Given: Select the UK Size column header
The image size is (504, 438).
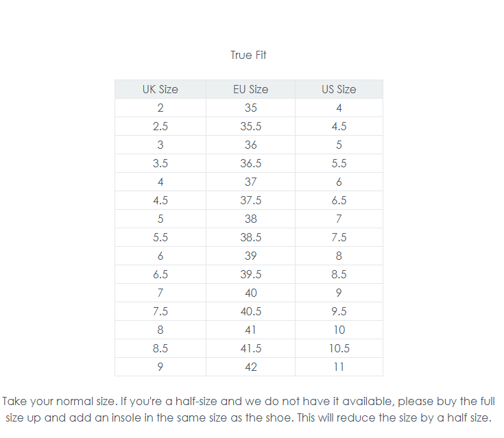Looking at the screenshot, I should (x=160, y=89).
